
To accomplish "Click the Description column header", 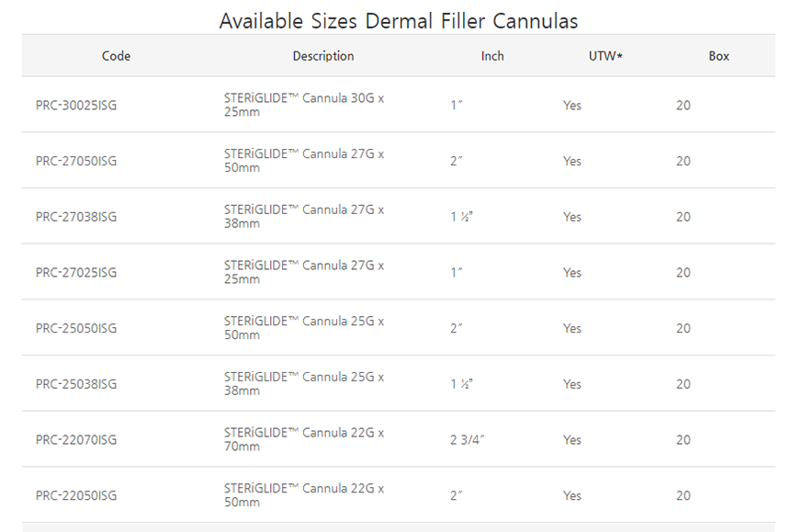I will tap(323, 56).
